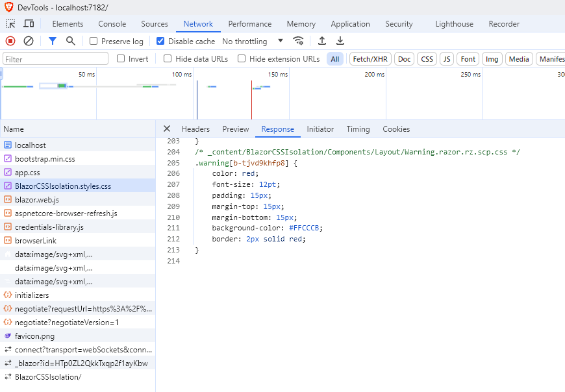Screen dimensions: 565x392
Task: Open the Sources panel tab
Action: point(155,24)
